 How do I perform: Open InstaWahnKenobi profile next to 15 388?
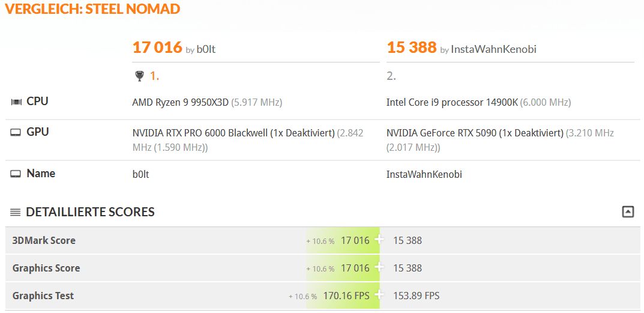coord(493,50)
